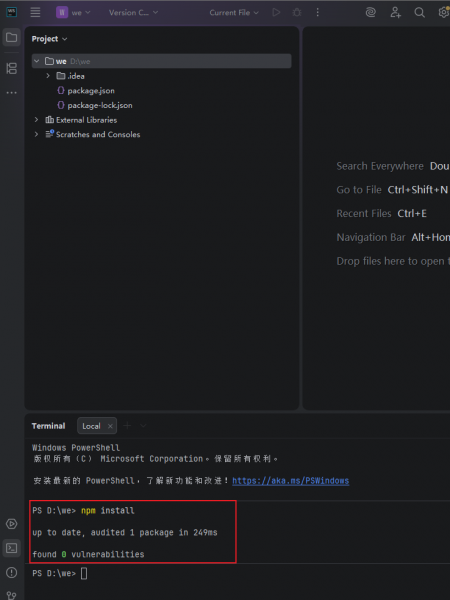
Task: Select package.json in project tree
Action: (91, 91)
